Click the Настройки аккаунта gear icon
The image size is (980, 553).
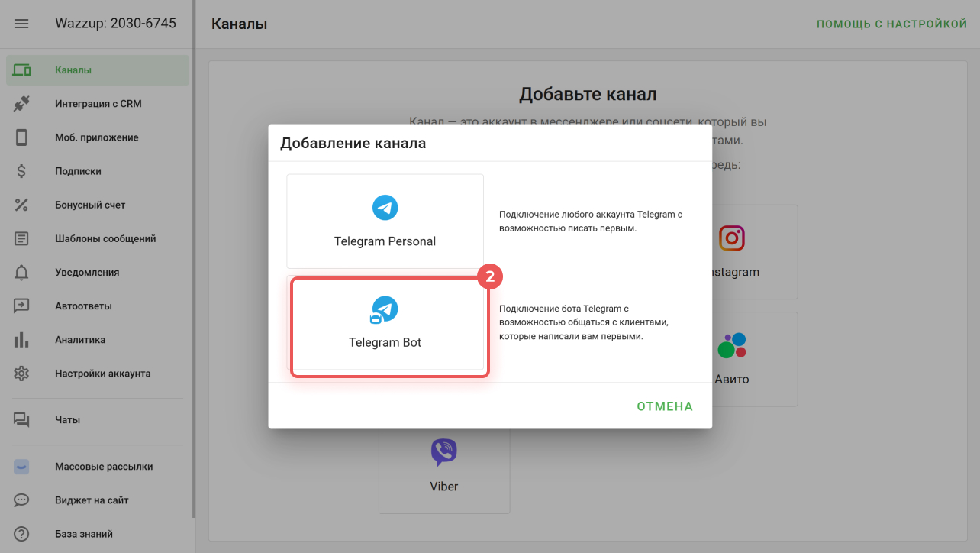click(x=21, y=374)
